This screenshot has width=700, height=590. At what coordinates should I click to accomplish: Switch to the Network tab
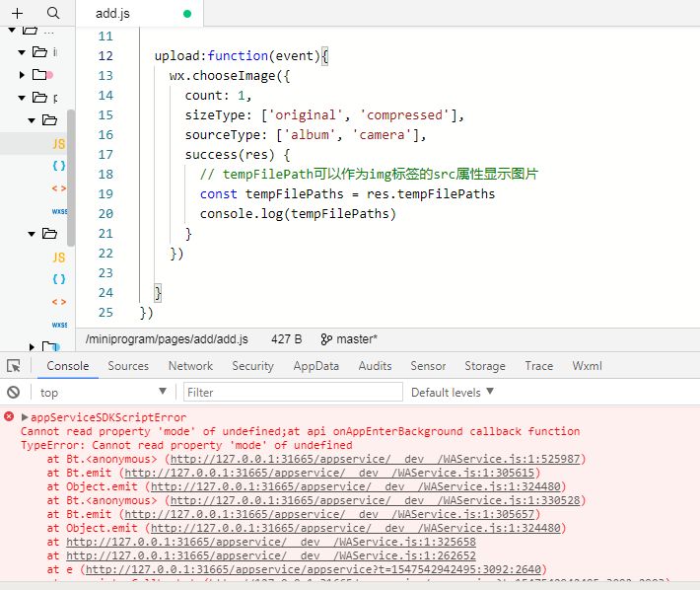click(x=190, y=366)
